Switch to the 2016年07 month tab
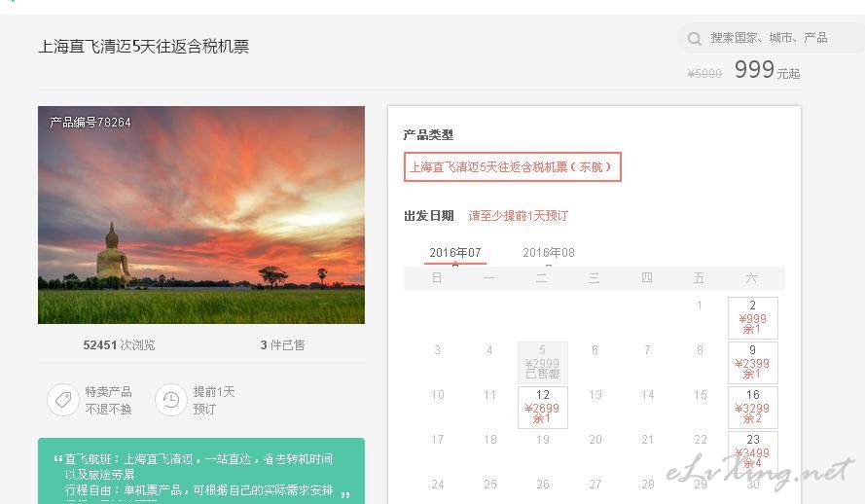 (x=455, y=253)
